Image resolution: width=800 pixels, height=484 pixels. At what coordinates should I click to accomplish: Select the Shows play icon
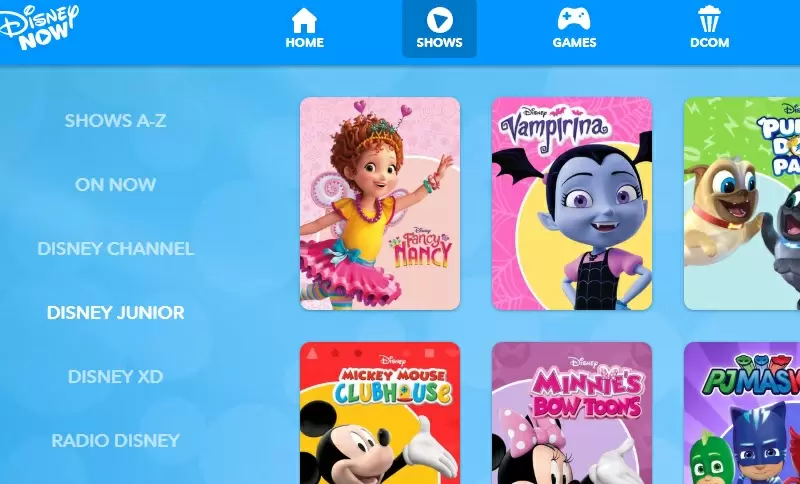tap(439, 20)
